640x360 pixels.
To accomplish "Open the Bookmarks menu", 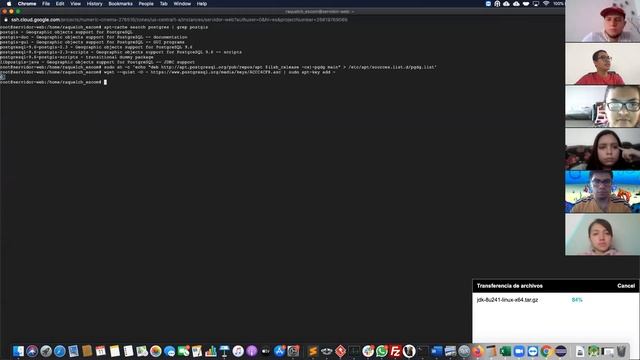I will click(120, 4).
